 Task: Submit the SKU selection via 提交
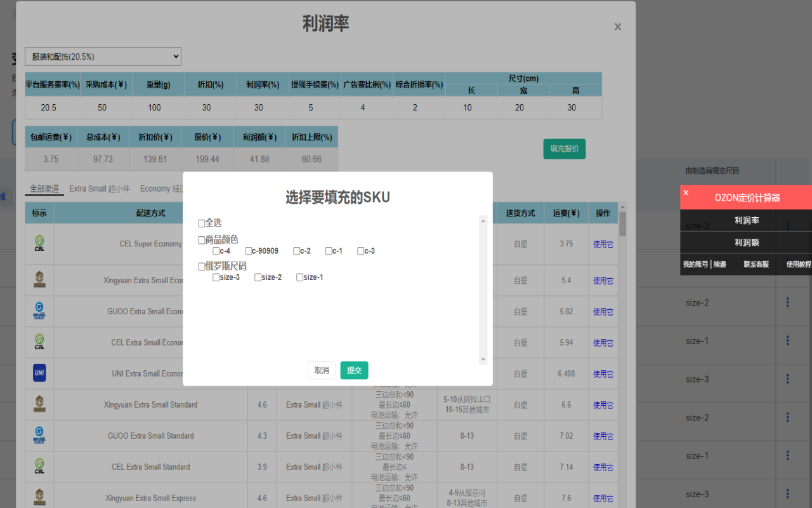354,370
